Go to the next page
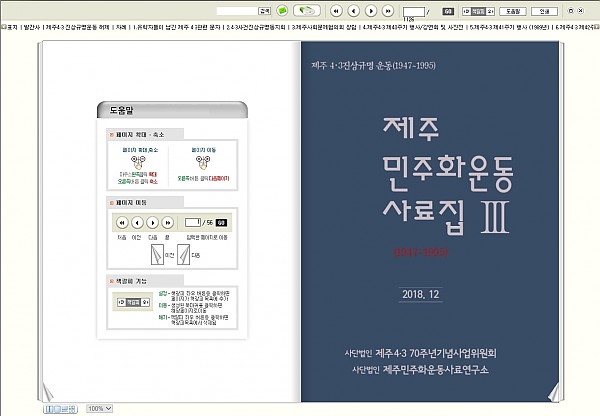This screenshot has width=600, height=416. [x=371, y=11]
